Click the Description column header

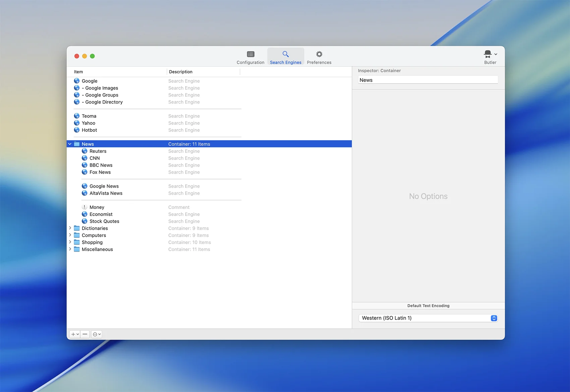(181, 72)
